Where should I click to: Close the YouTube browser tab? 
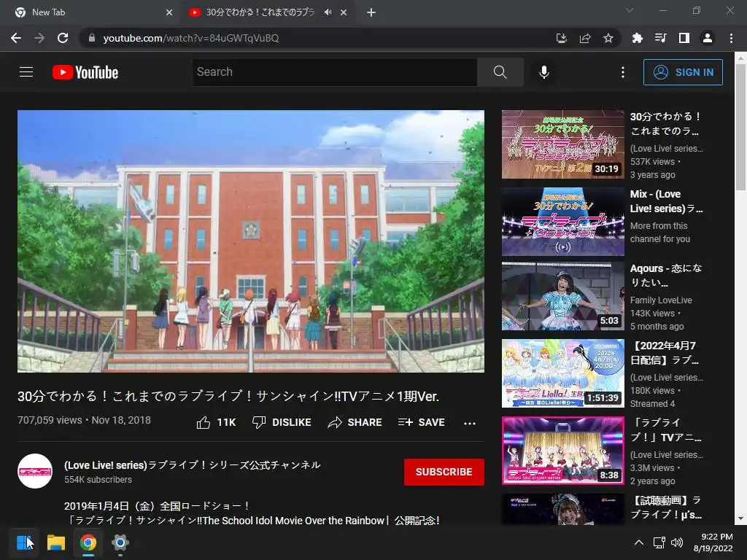tap(344, 13)
